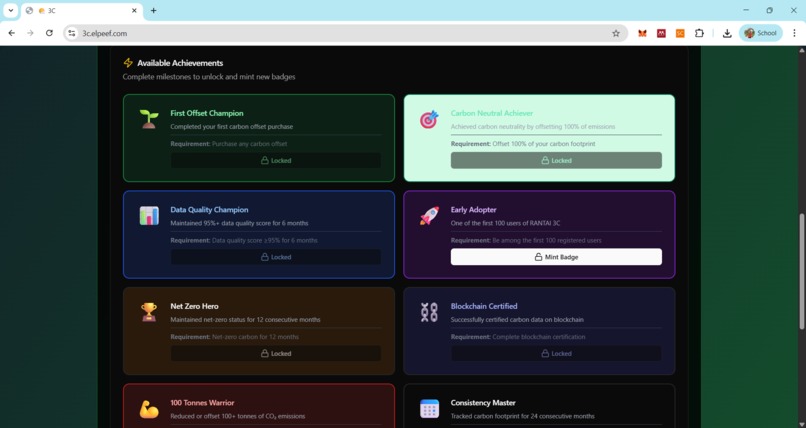
Task: Click 'One of the first 100 users of RANTAI 3C'
Action: click(505, 223)
